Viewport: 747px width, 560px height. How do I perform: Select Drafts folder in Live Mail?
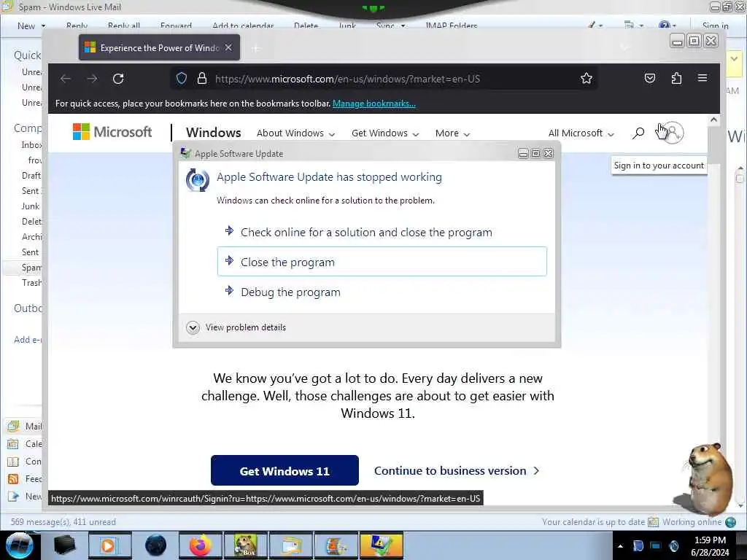click(x=31, y=176)
